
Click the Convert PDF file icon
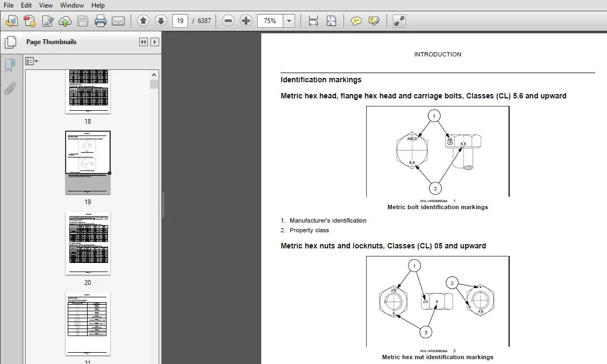point(30,21)
